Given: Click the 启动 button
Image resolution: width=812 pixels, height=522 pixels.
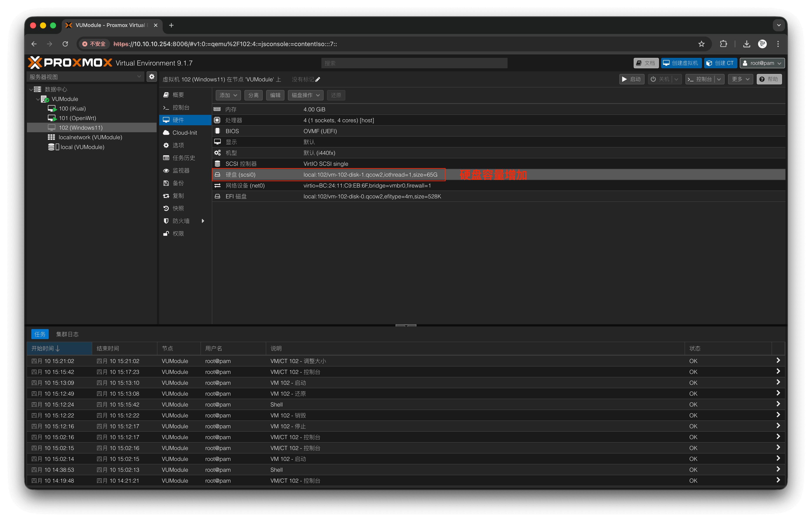Looking at the screenshot, I should tap(632, 79).
